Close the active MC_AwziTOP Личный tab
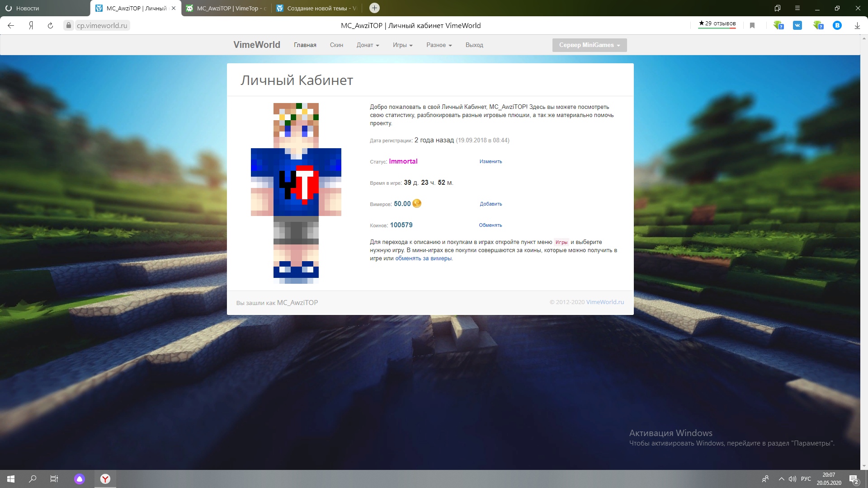868x488 pixels. click(174, 8)
